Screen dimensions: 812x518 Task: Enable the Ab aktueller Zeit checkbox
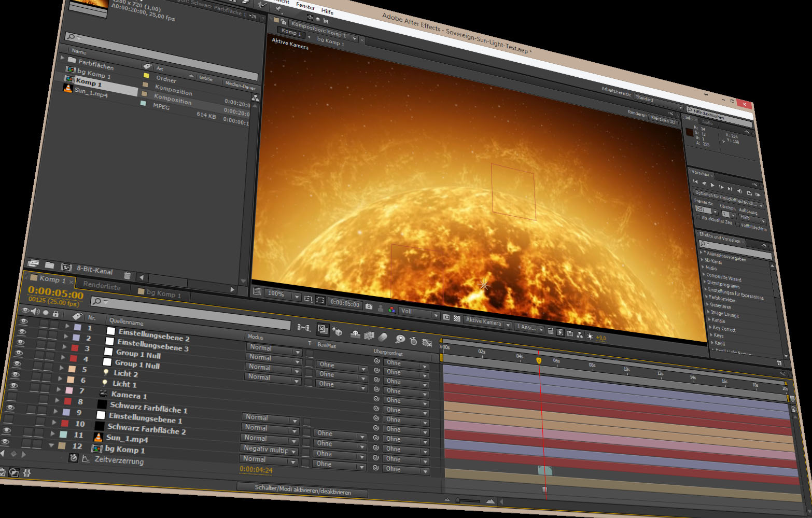[x=698, y=216]
